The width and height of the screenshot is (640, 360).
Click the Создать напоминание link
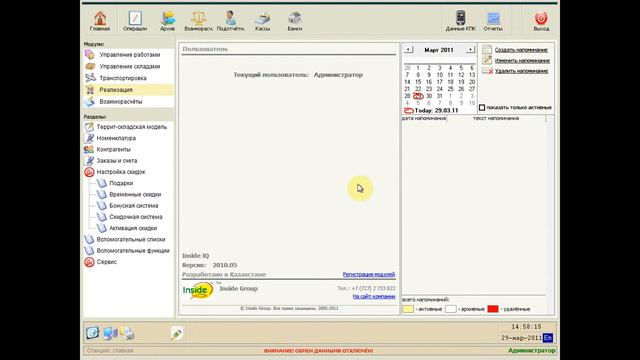tap(521, 50)
